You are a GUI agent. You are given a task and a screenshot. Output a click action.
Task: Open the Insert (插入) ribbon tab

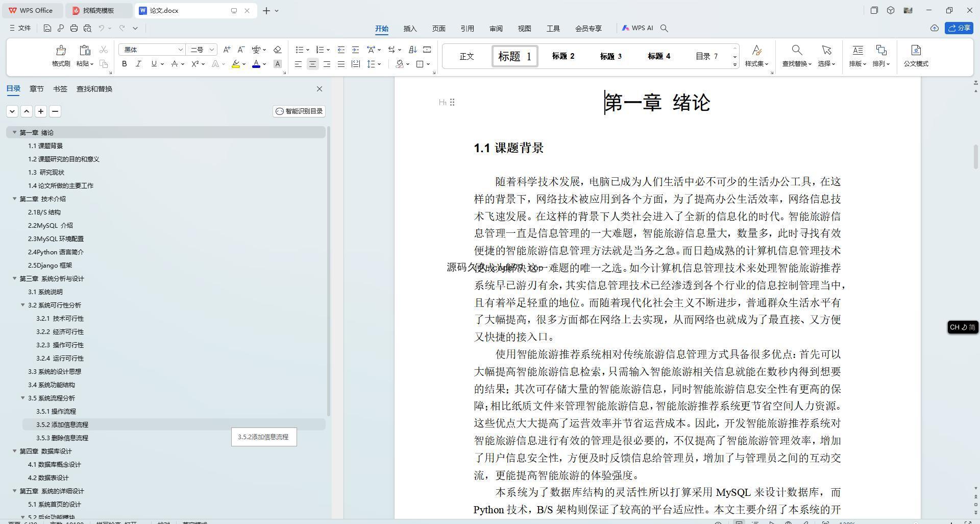(410, 29)
